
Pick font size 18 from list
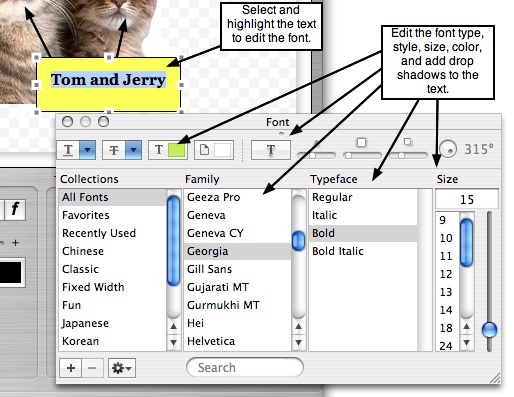click(447, 328)
